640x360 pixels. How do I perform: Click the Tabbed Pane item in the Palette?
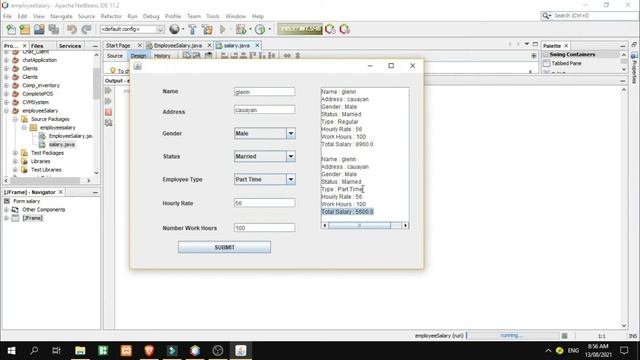[566, 63]
